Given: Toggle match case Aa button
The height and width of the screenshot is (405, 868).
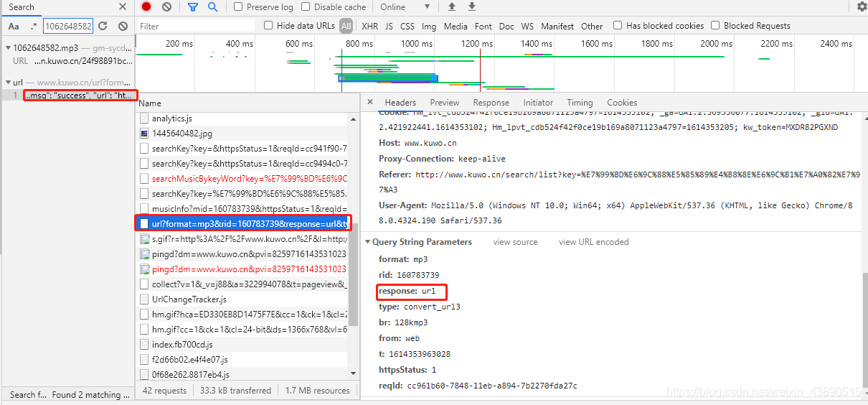Looking at the screenshot, I should (14, 26).
